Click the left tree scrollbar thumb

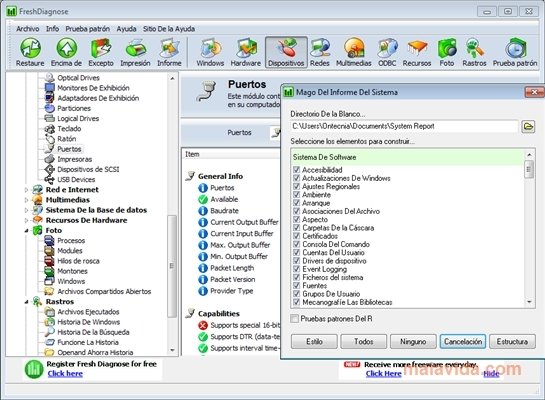click(x=172, y=266)
